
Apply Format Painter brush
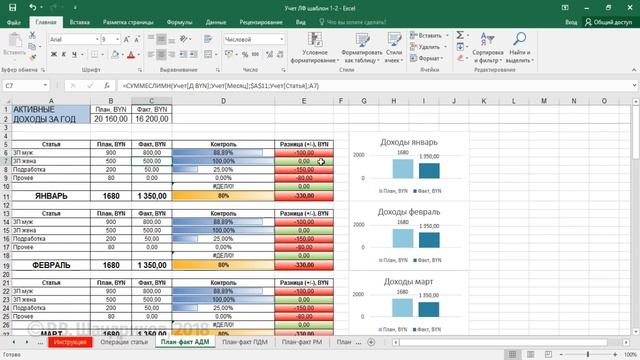pos(32,58)
